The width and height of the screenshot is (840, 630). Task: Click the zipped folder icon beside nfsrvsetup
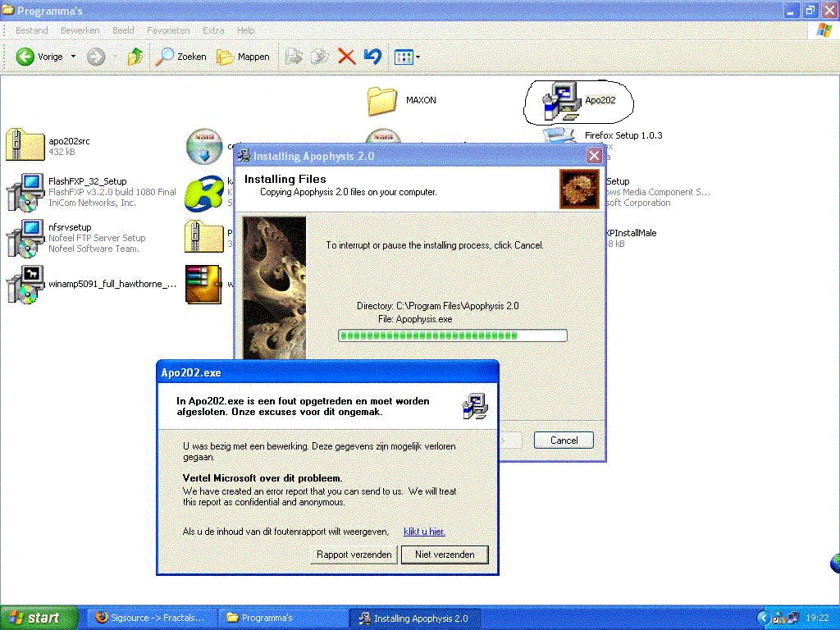click(203, 236)
